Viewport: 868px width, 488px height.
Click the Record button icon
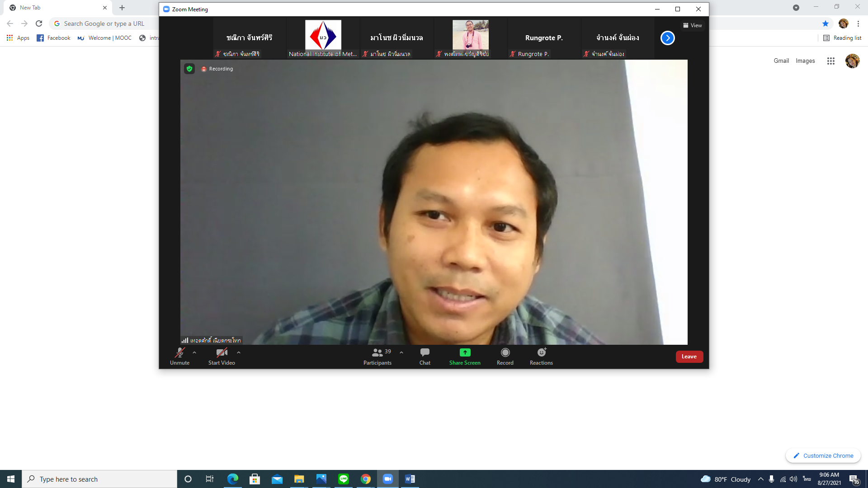click(505, 352)
